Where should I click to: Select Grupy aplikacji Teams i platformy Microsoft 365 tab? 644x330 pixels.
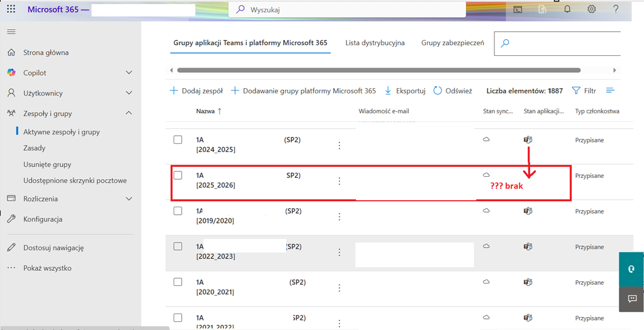pyautogui.click(x=250, y=43)
